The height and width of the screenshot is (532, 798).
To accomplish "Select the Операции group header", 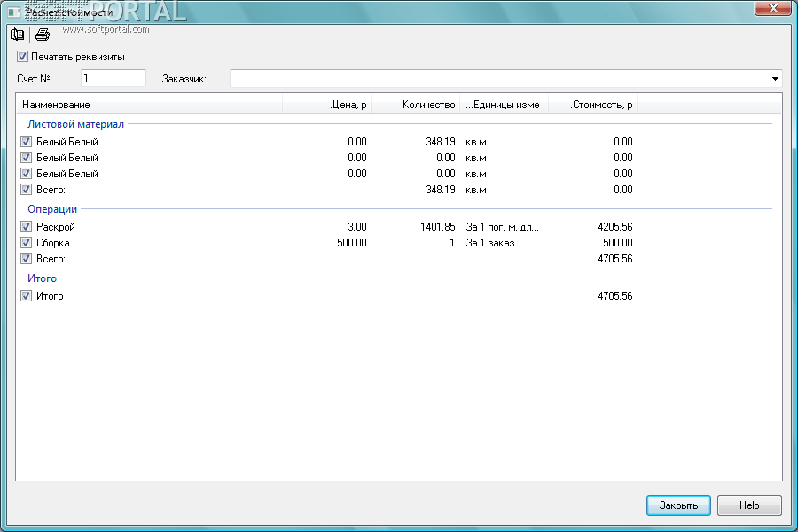I will [x=52, y=209].
